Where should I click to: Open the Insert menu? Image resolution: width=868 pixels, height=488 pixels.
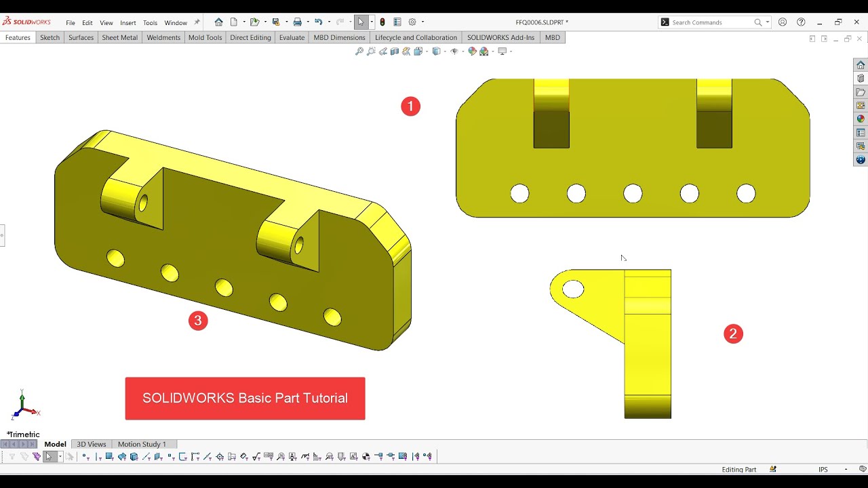(128, 23)
